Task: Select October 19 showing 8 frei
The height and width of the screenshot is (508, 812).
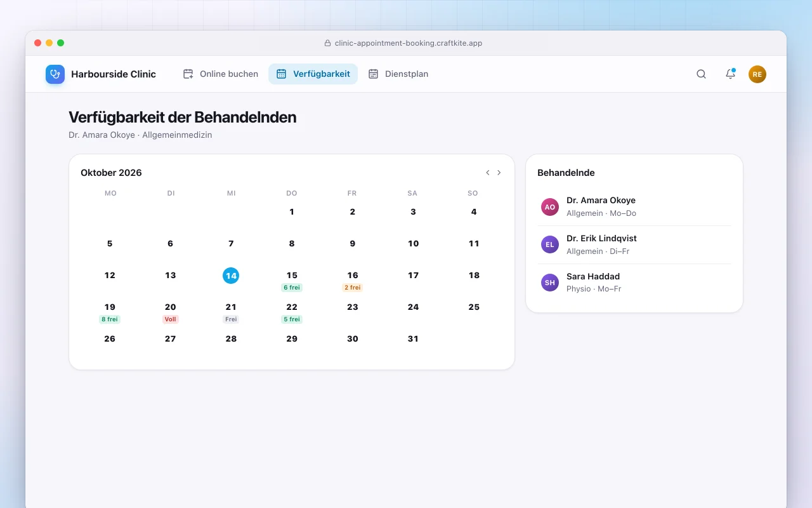Action: pos(110,312)
